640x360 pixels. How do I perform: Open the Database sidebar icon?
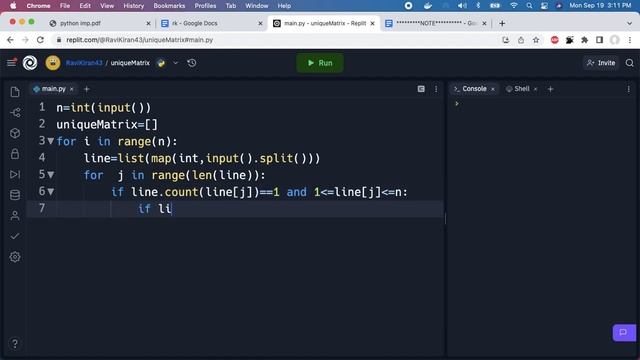click(15, 195)
